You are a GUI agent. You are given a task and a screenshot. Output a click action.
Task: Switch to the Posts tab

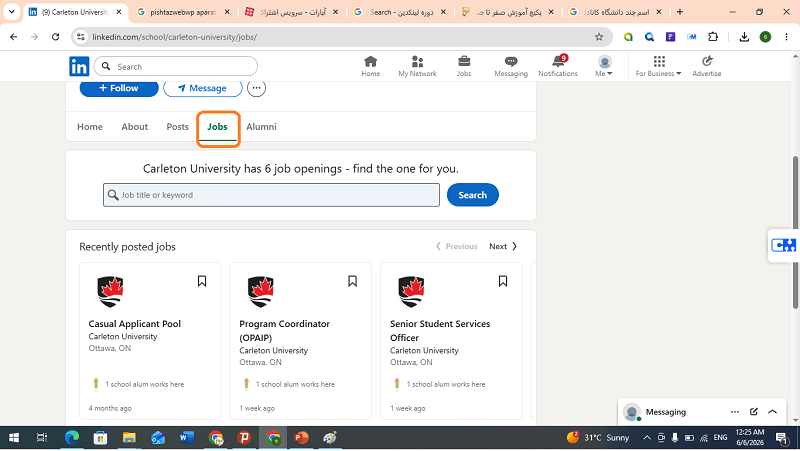coord(178,127)
